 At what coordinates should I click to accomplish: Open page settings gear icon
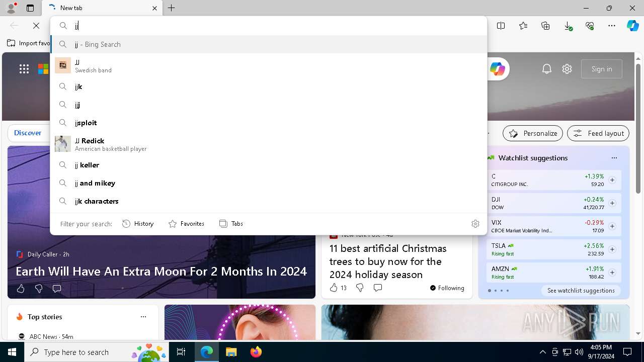point(567,69)
